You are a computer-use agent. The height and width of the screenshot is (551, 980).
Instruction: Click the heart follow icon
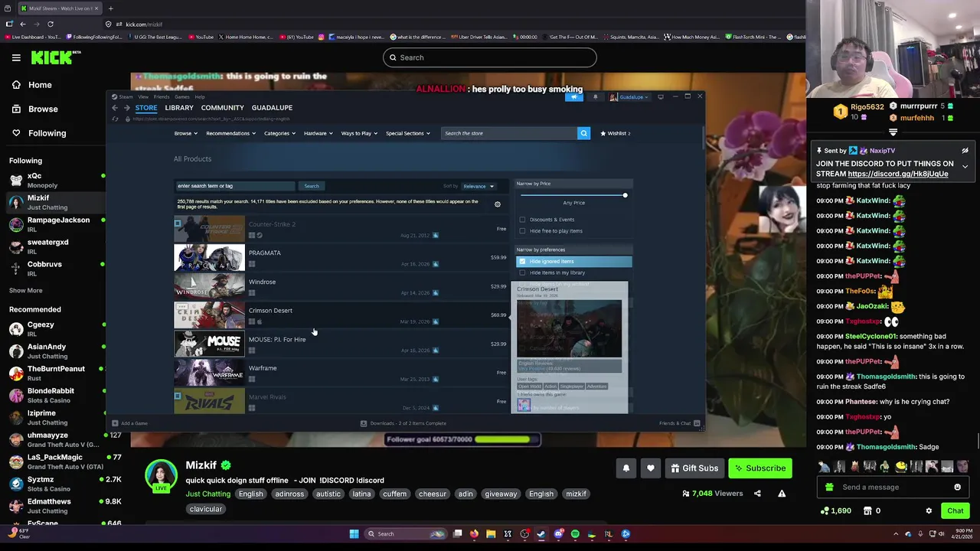click(x=650, y=468)
